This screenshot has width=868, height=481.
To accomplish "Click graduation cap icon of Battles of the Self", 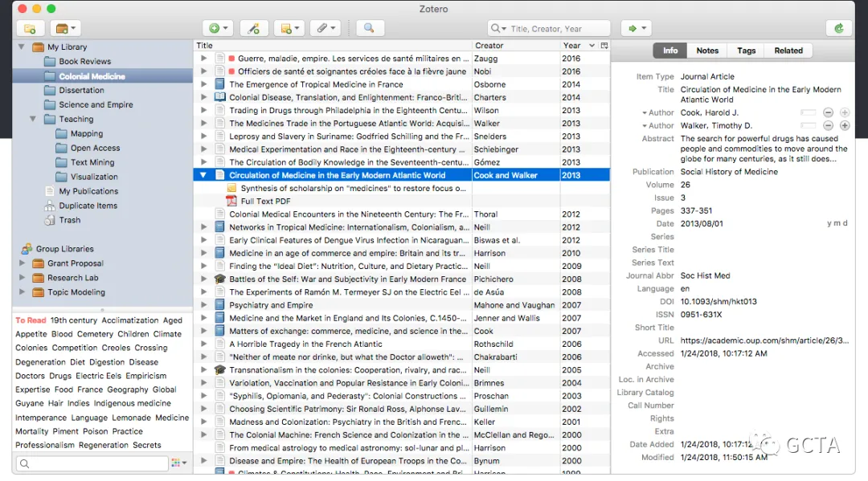I will tap(219, 279).
